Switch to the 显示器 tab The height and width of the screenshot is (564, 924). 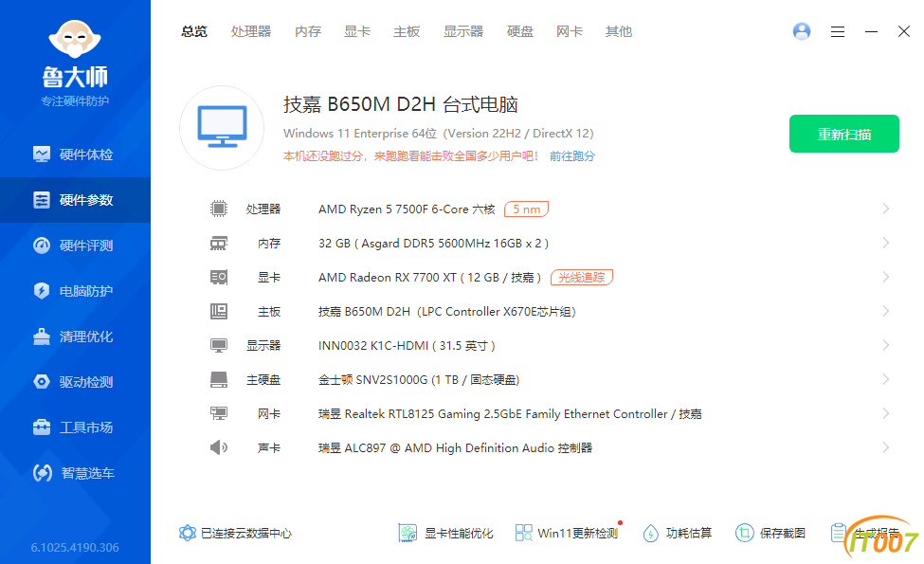pos(463,31)
